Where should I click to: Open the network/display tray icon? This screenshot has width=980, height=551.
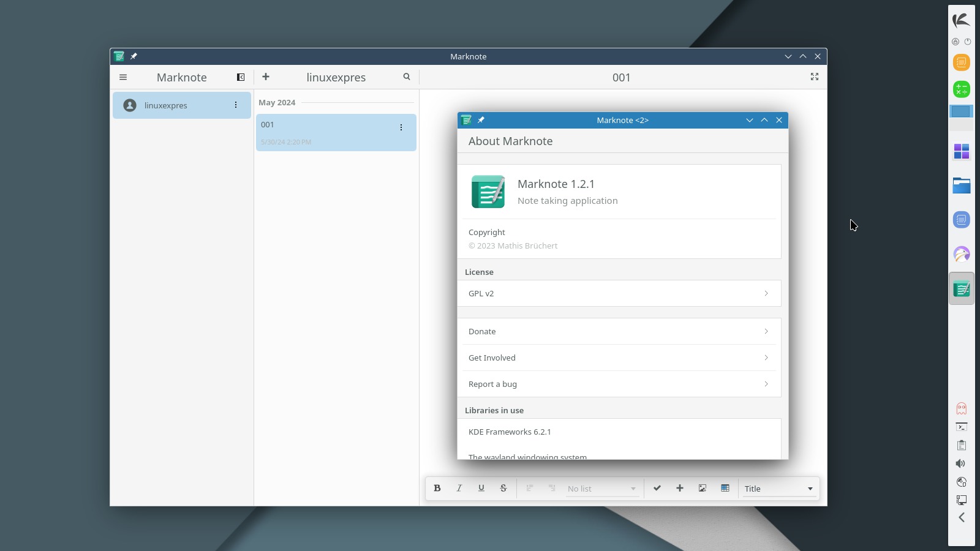[x=962, y=500]
